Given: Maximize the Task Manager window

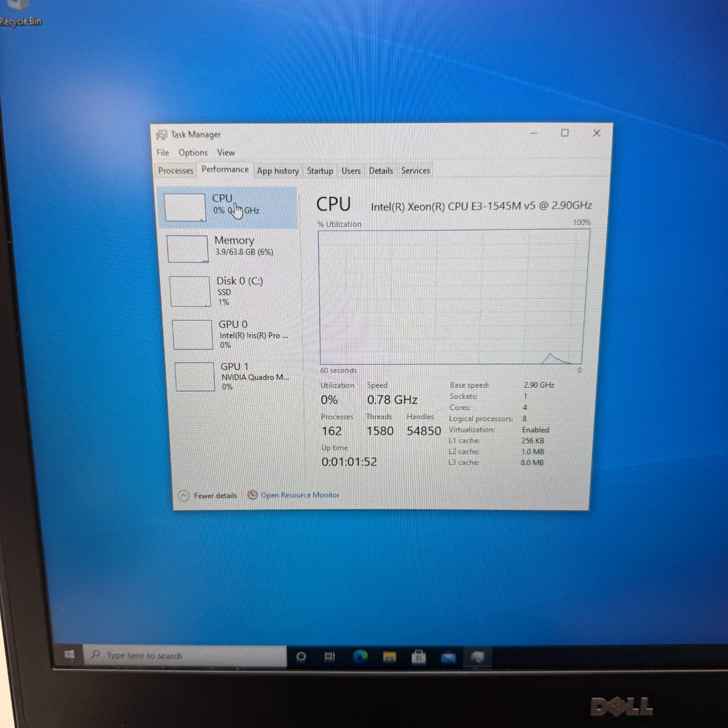Looking at the screenshot, I should pos(565,133).
